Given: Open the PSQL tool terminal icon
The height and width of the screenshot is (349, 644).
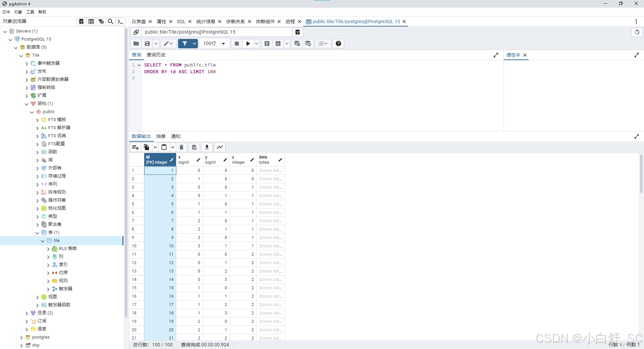Looking at the screenshot, I should pyautogui.click(x=120, y=21).
